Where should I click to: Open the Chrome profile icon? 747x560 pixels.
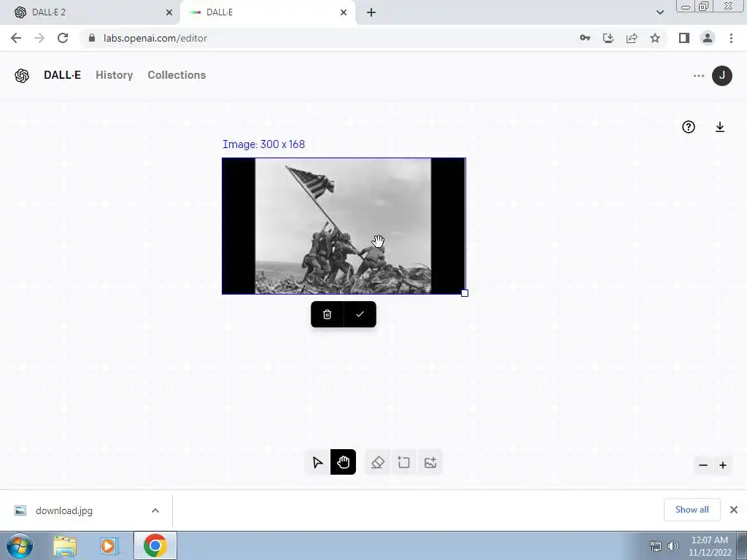(x=708, y=38)
